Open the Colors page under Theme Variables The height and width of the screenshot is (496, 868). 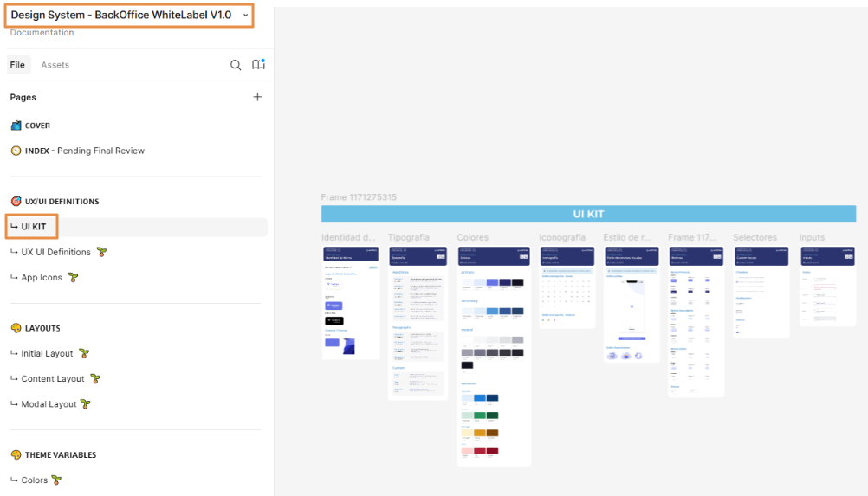coord(35,480)
